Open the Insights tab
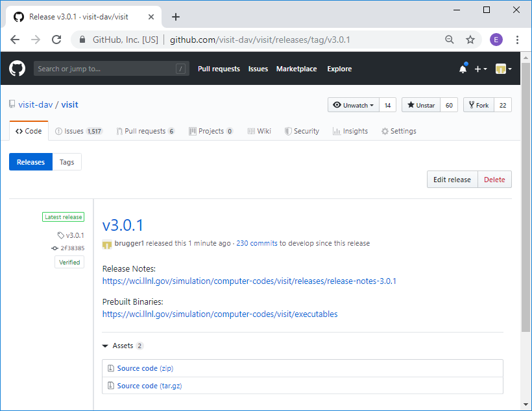This screenshot has height=411, width=532. click(x=350, y=131)
